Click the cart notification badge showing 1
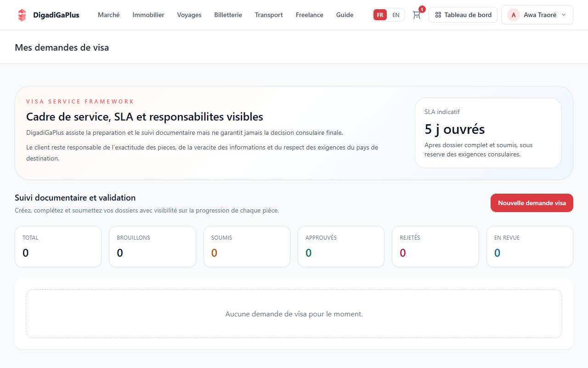 pyautogui.click(x=422, y=9)
